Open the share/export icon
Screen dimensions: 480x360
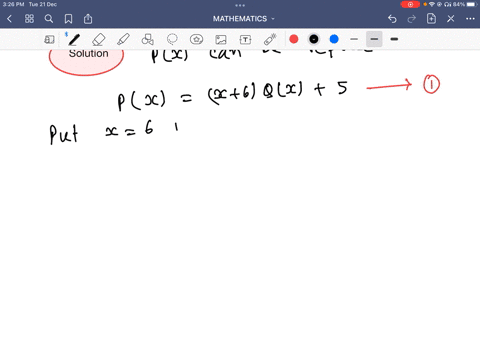pos(88,19)
